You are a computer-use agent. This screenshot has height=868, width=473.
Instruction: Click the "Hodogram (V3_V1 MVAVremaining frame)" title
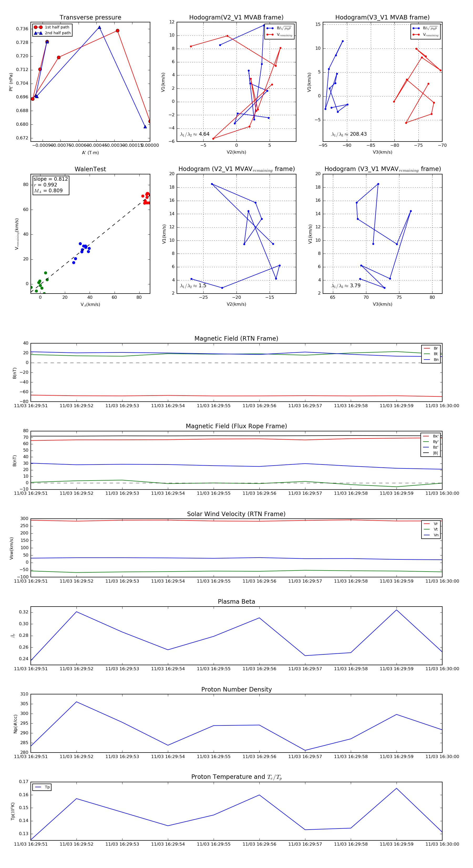(x=382, y=169)
